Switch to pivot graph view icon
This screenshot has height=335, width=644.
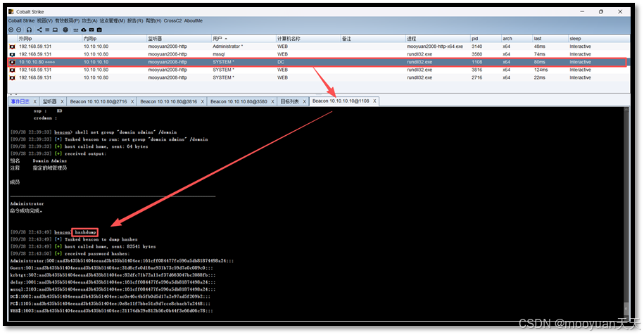(39, 30)
